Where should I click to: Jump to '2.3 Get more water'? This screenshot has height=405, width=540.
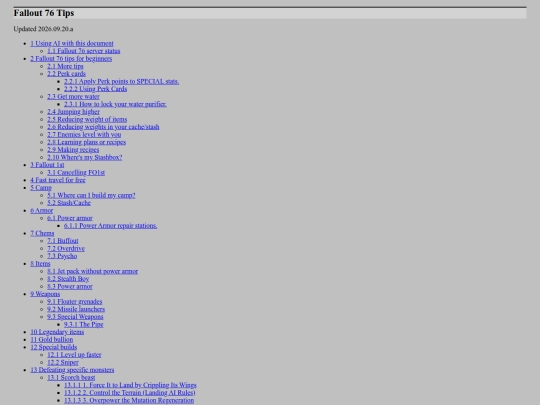point(73,96)
